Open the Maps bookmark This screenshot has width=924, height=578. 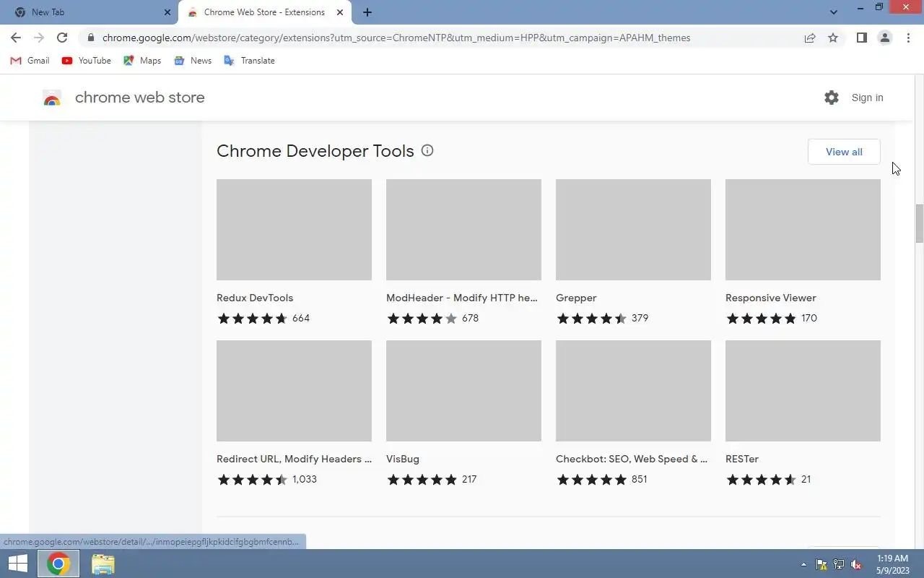142,61
